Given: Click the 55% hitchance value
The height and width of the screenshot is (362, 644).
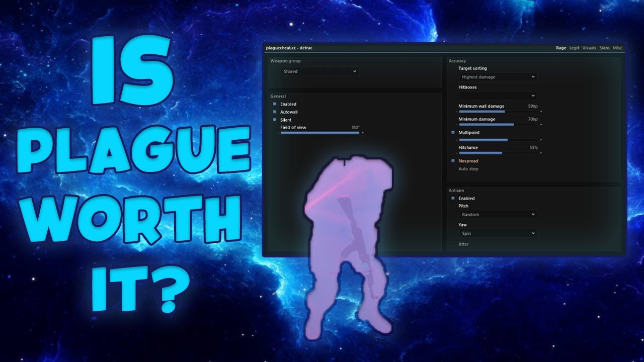Looking at the screenshot, I should [x=534, y=148].
